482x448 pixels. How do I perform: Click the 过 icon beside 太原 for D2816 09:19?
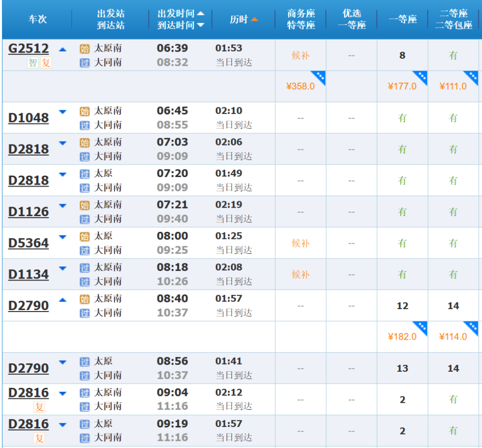tap(84, 424)
